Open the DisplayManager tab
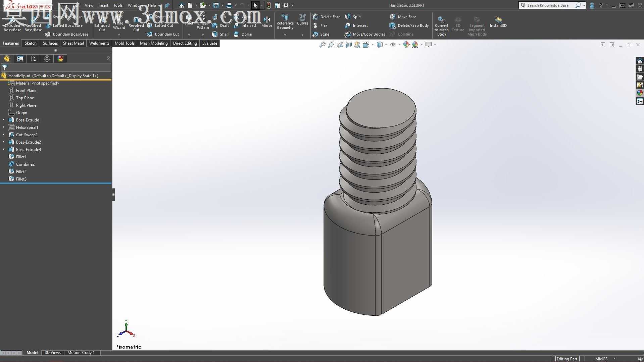This screenshot has width=644, height=362. click(x=60, y=59)
